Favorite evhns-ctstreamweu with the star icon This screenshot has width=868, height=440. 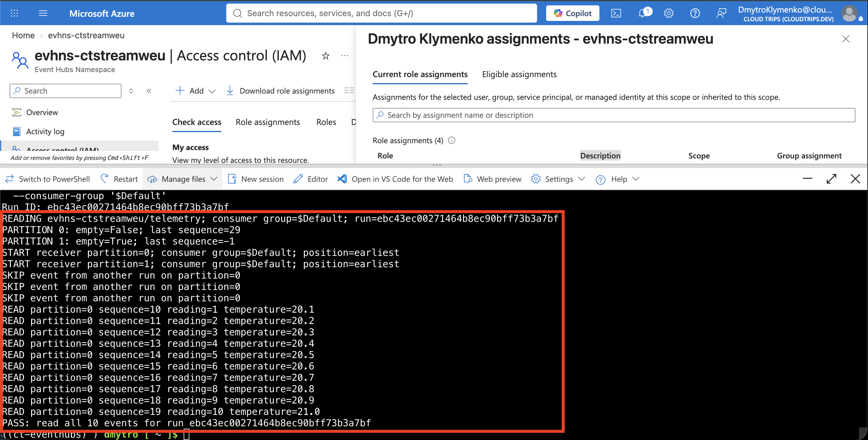pyautogui.click(x=325, y=56)
